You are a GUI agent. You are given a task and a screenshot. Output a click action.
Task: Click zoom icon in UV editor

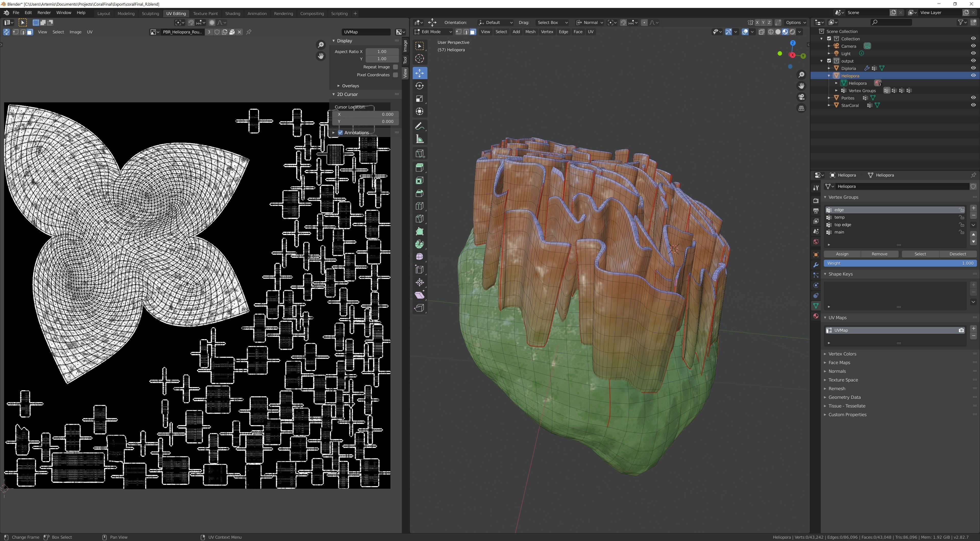click(321, 45)
